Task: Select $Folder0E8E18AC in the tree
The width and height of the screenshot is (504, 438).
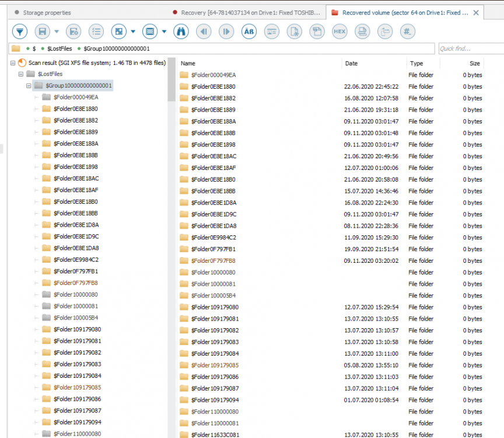Action: click(76, 178)
